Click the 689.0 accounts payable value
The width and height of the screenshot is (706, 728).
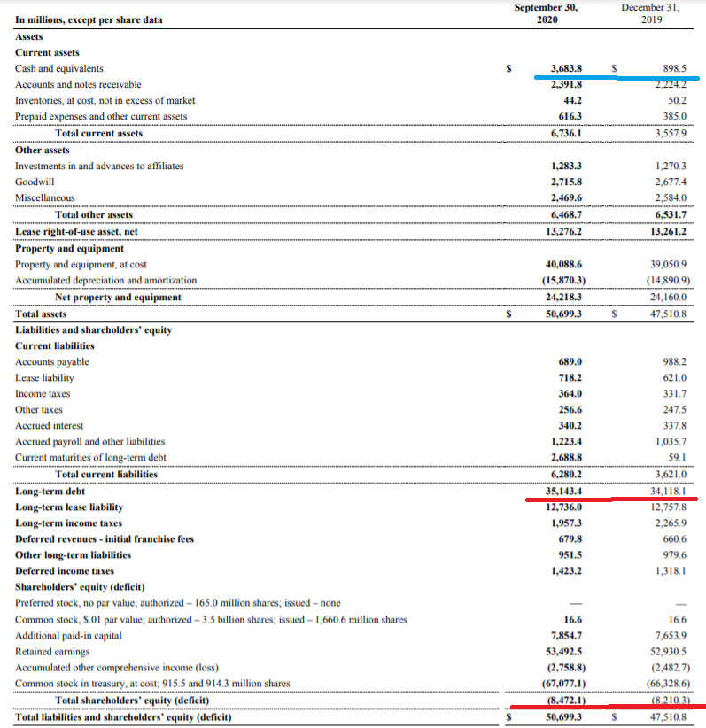570,361
